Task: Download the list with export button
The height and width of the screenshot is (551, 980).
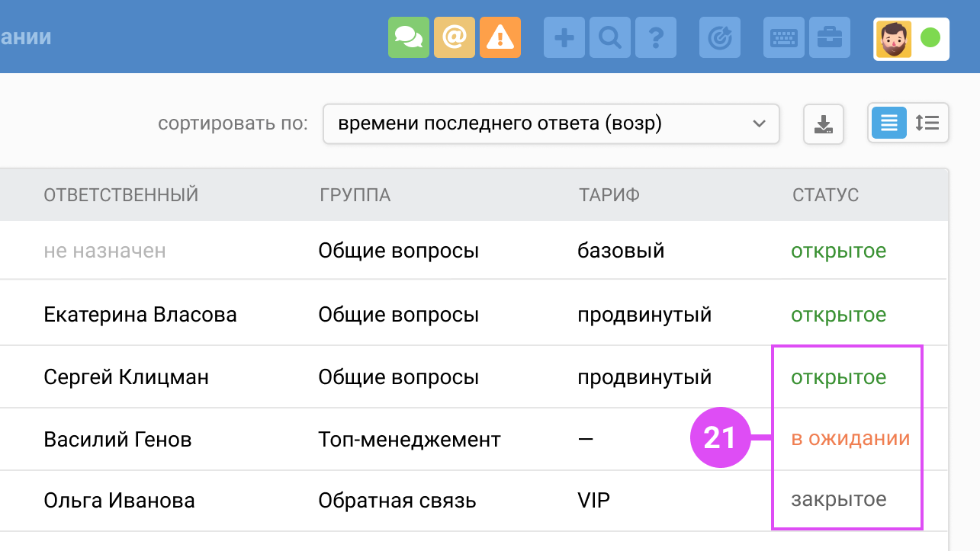Action: (x=824, y=124)
